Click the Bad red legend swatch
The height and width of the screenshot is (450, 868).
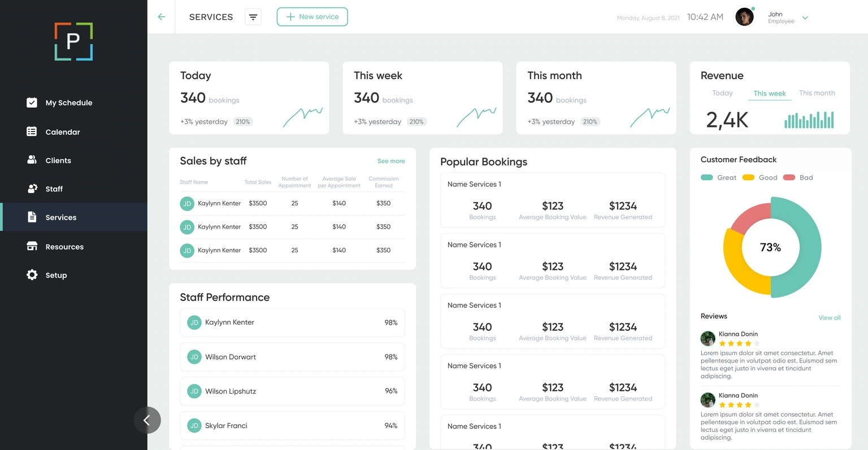(x=789, y=177)
